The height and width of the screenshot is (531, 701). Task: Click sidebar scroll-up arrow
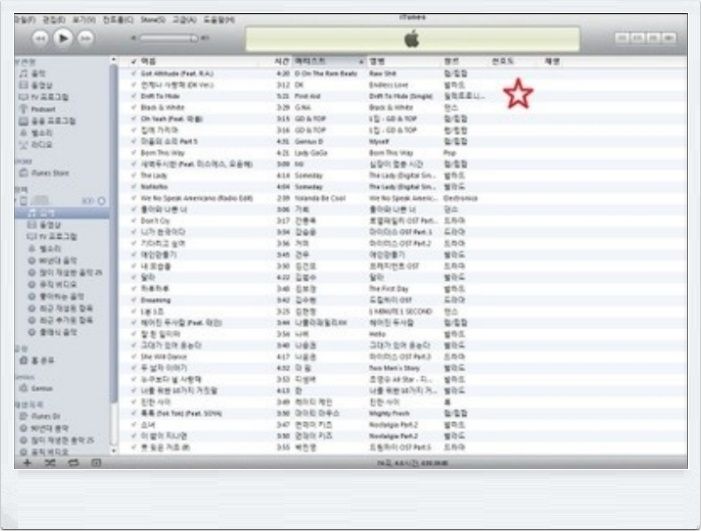click(114, 60)
